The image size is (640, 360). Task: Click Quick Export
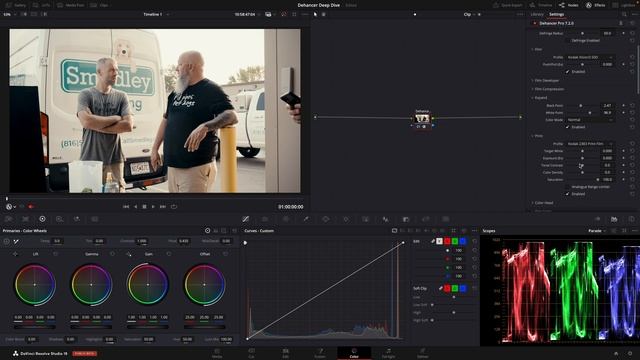point(508,5)
